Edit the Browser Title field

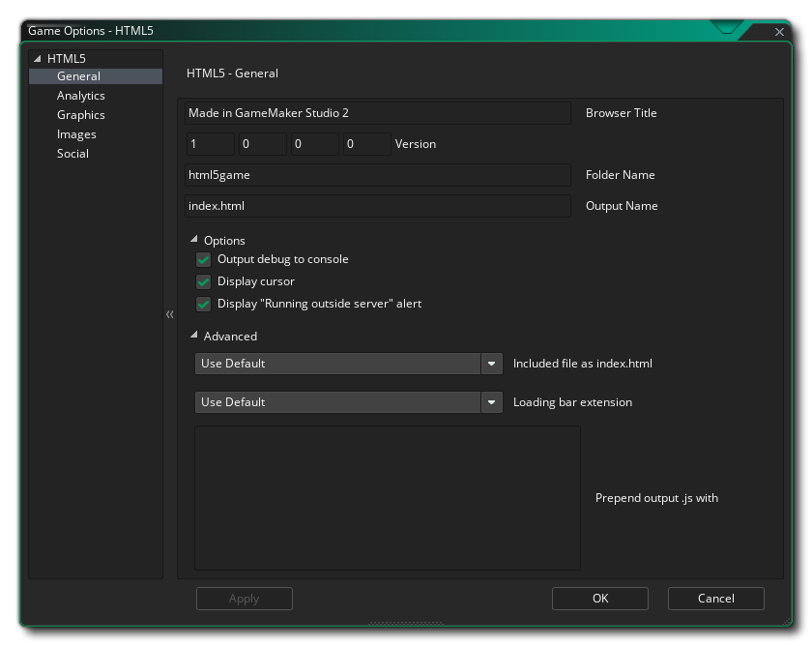tap(377, 112)
